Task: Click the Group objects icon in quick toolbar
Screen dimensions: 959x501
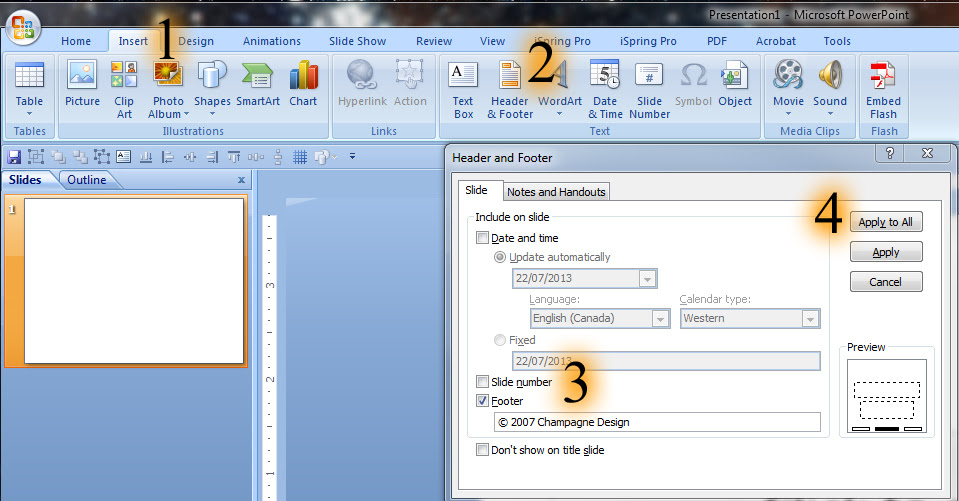Action: (x=35, y=157)
